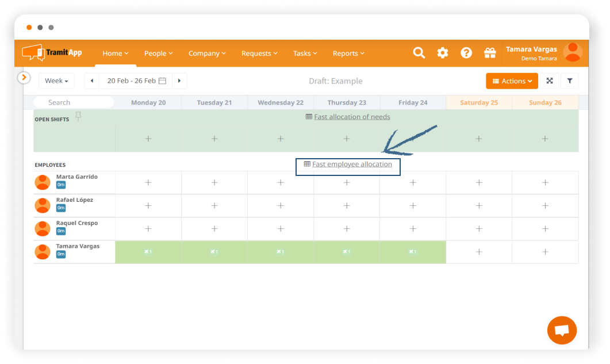Select Tamara Vargas's green Monday shift
This screenshot has width=610, height=364.
click(x=148, y=252)
